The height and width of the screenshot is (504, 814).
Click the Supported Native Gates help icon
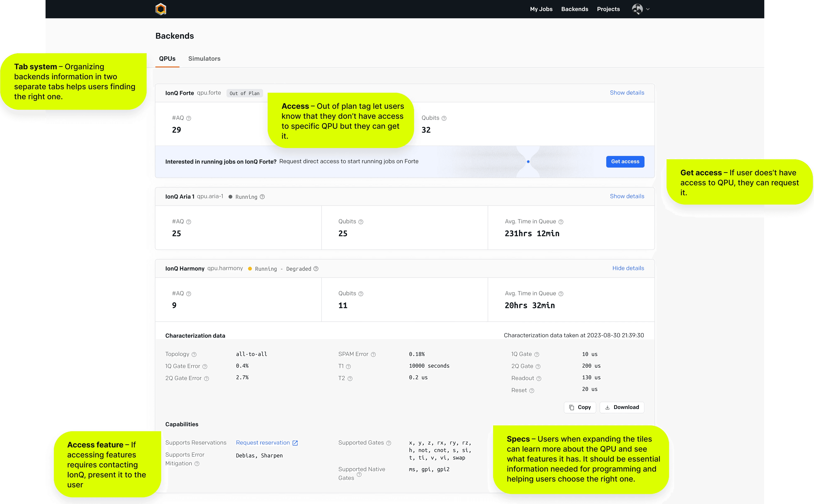359,474
